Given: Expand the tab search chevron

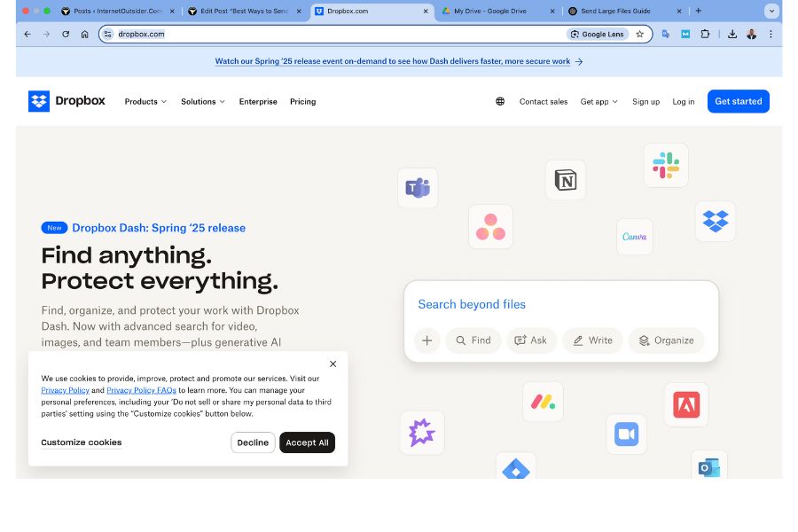Looking at the screenshot, I should [x=771, y=11].
